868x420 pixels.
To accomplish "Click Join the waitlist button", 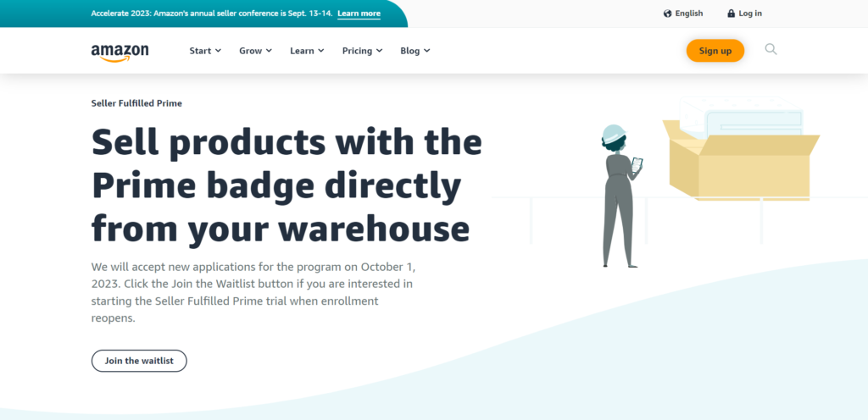I will pyautogui.click(x=139, y=361).
